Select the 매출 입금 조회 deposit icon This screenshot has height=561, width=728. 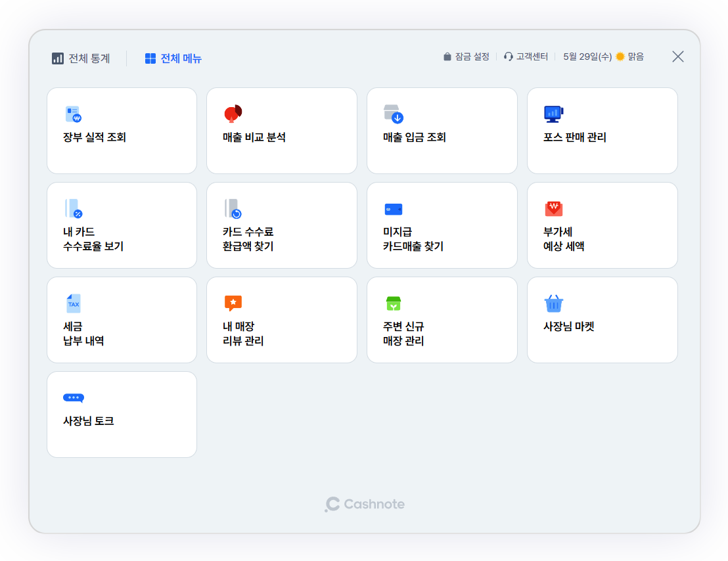(x=393, y=114)
